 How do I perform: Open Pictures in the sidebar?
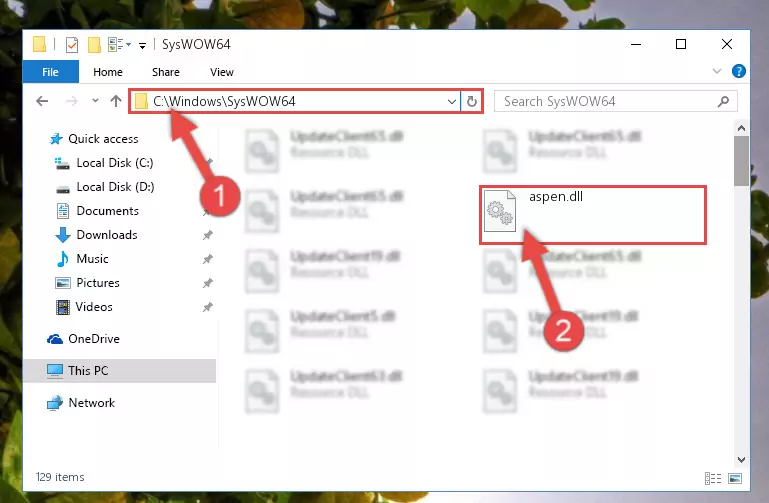[x=98, y=283]
